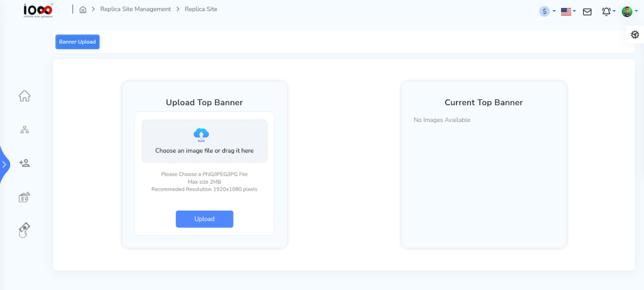The width and height of the screenshot is (644, 290).
Task: Click the Replica Site breadcrumb
Action: click(x=201, y=9)
